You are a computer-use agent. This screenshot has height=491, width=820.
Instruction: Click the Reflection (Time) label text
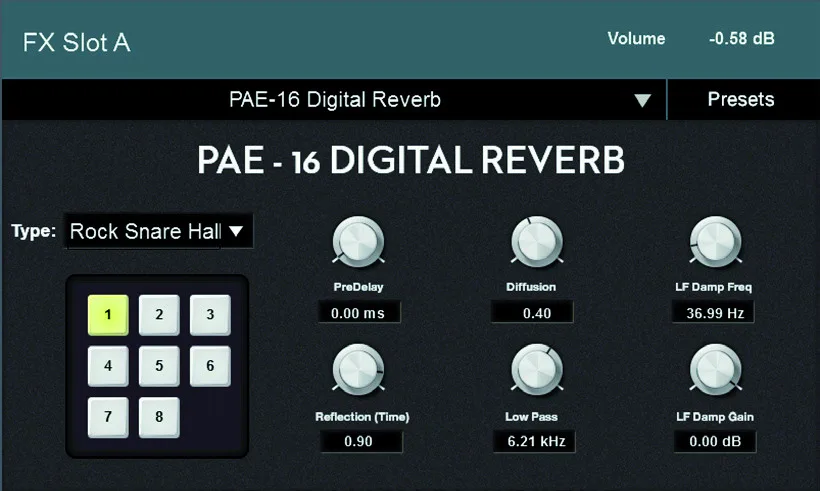coord(362,417)
